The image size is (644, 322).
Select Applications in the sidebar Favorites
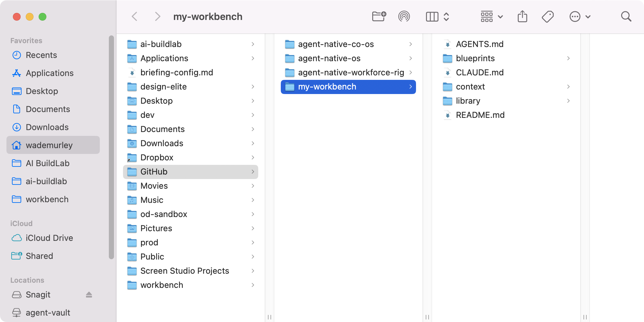click(x=53, y=73)
